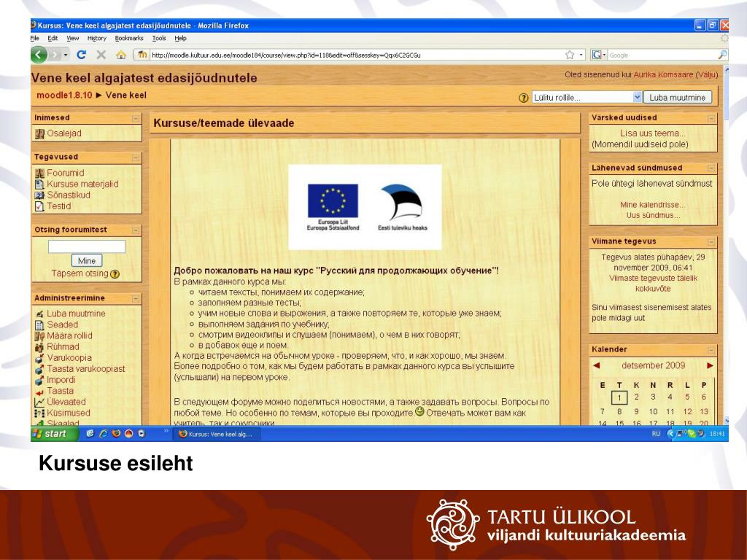
Task: Bookmark this page with the star icon
Action: pos(569,55)
